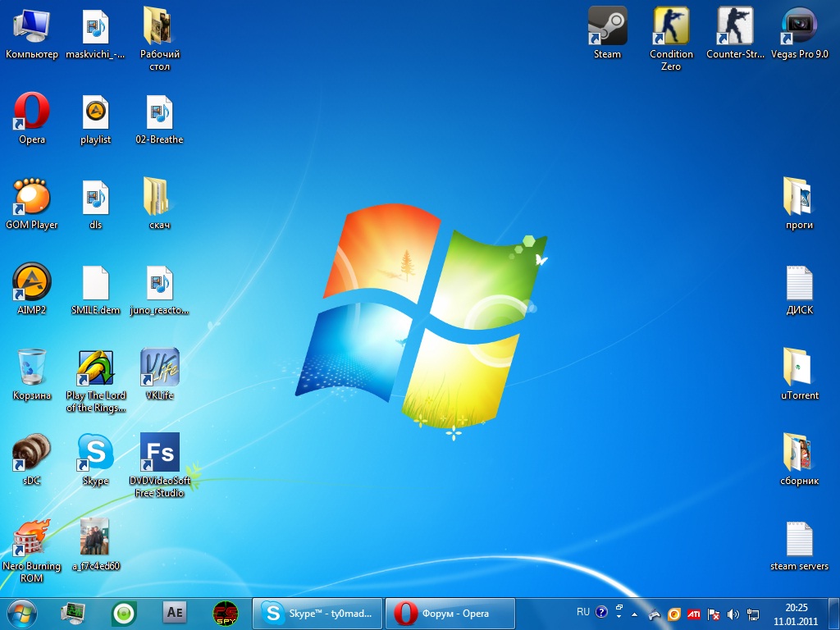
Task: Launch After Effects from the taskbar
Action: point(175,613)
